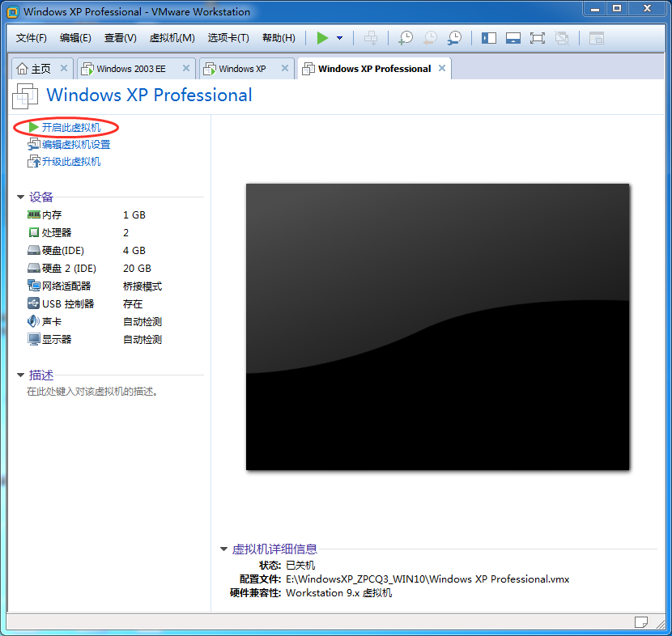
Task: Enter full screen mode from toolbar
Action: click(537, 38)
